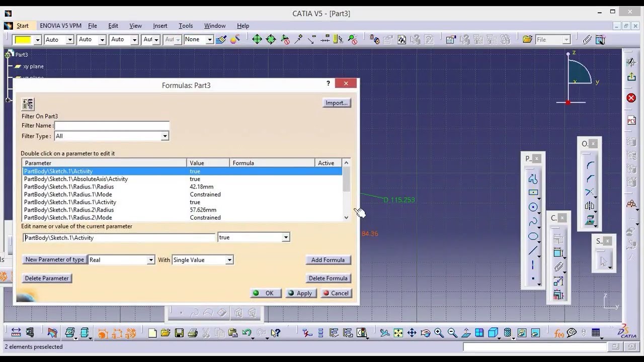
Task: Select the Circle sketch tool
Action: pyautogui.click(x=533, y=207)
